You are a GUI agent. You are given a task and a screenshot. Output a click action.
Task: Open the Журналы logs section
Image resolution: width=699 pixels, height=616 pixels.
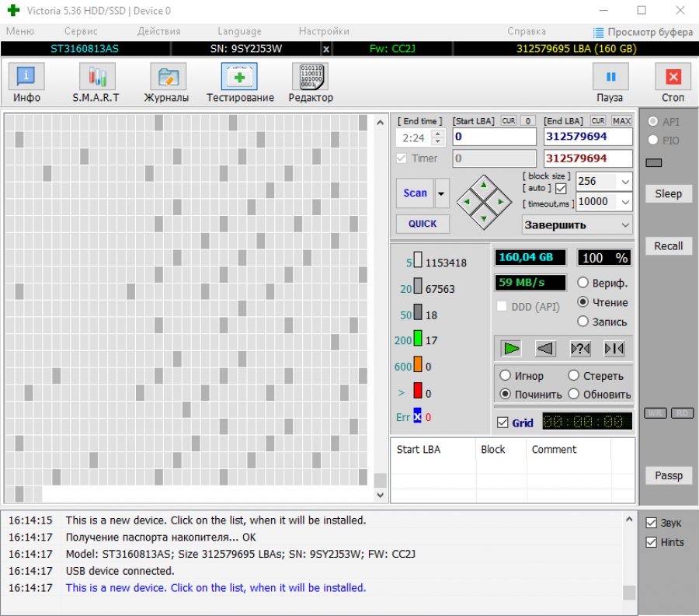[166, 82]
